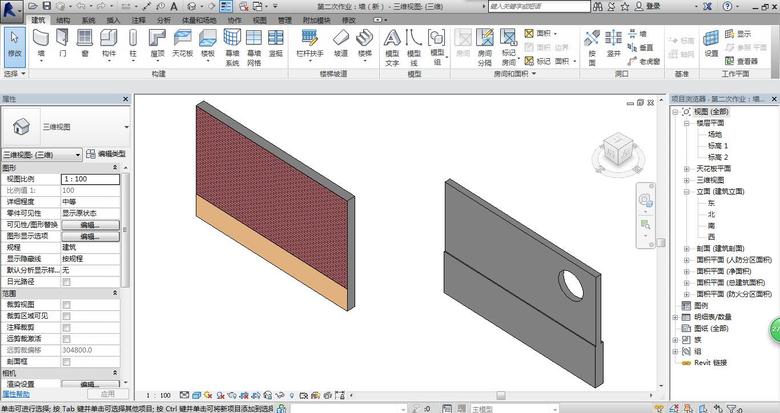
Task: Open 标高 1 in project browser
Action: pos(716,146)
